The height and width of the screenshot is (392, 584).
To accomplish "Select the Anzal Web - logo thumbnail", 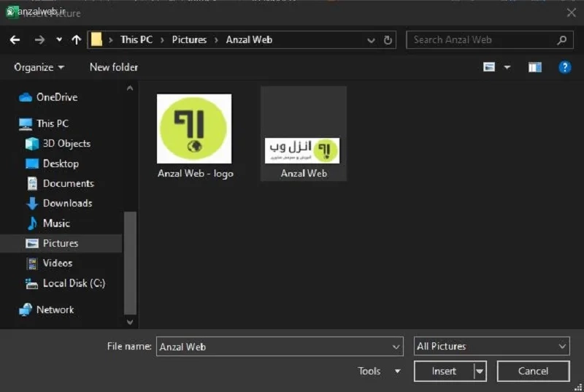I will (x=194, y=128).
